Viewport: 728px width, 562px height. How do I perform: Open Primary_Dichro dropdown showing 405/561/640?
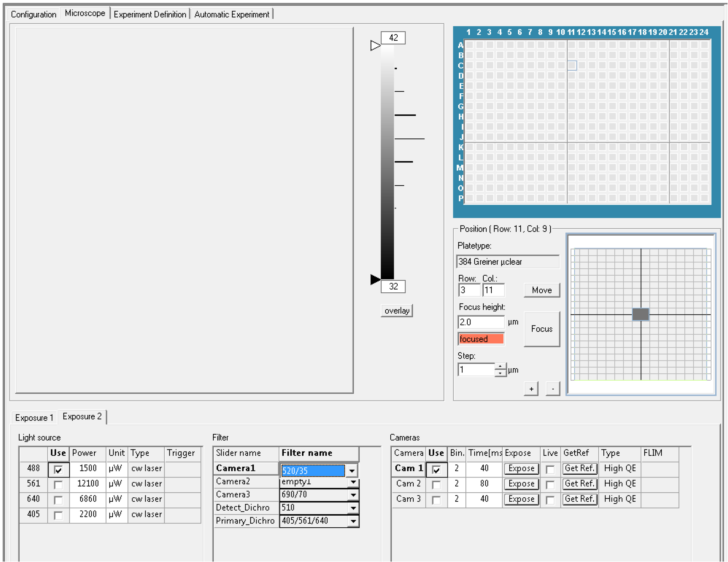353,521
